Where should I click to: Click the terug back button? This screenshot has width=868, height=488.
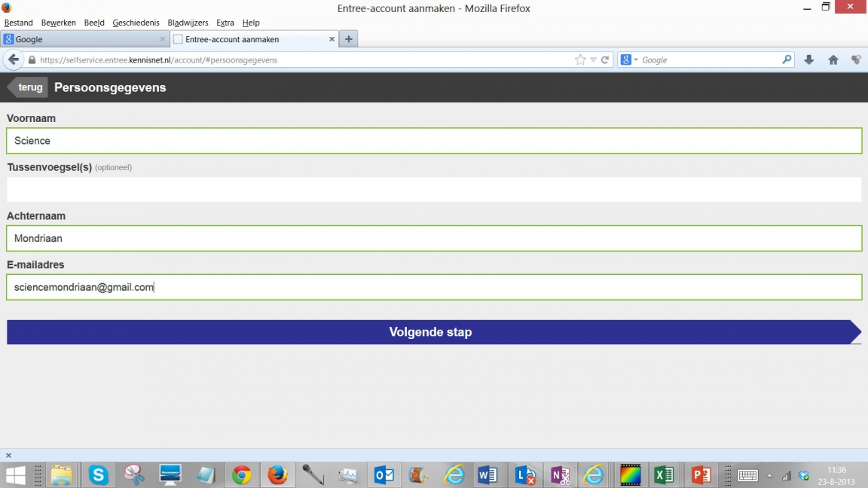coord(29,87)
